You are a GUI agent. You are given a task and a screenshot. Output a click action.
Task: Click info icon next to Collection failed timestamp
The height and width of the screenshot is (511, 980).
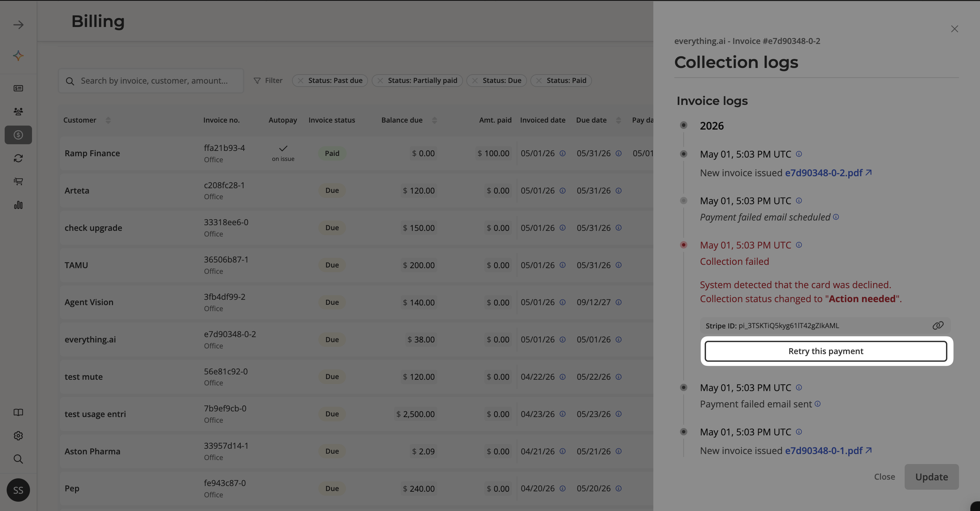(799, 245)
